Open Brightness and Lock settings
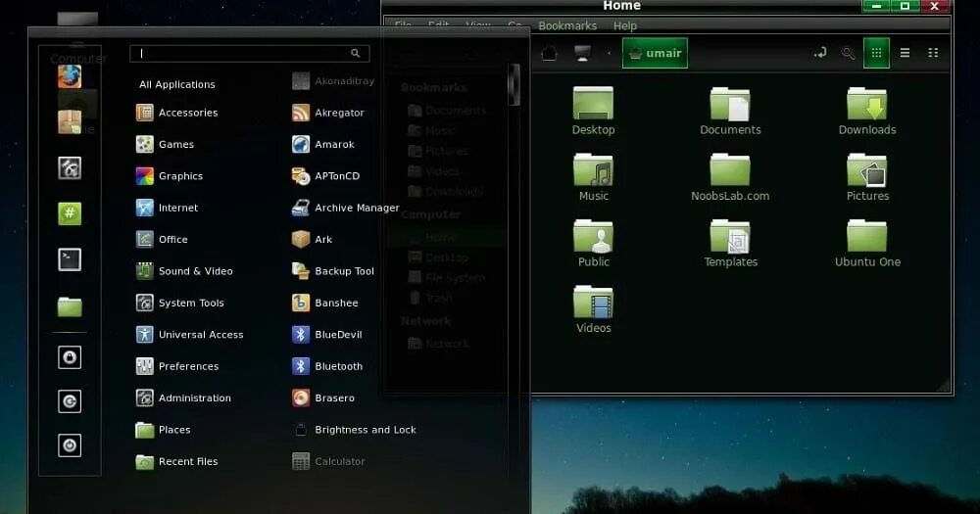 point(354,430)
